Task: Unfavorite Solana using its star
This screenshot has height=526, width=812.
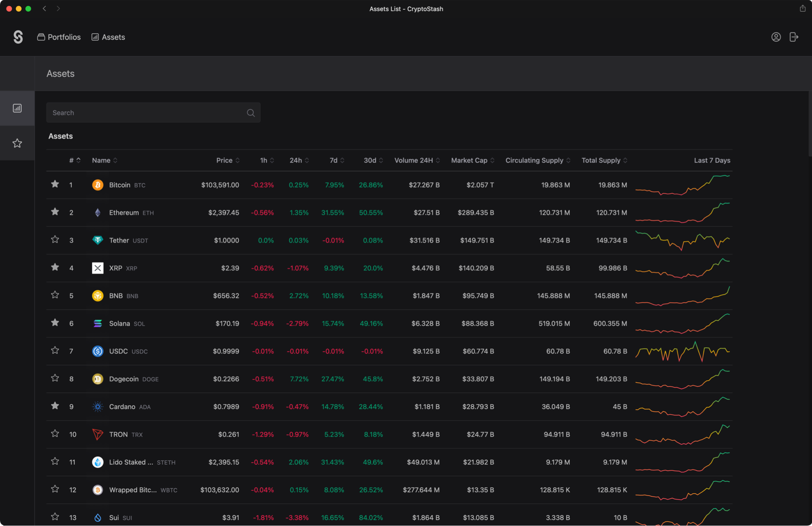Action: coord(55,323)
